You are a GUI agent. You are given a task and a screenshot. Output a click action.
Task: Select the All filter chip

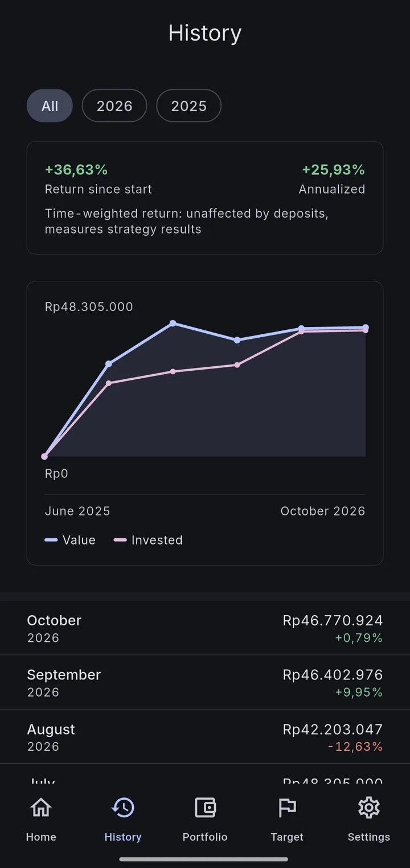[x=50, y=106]
